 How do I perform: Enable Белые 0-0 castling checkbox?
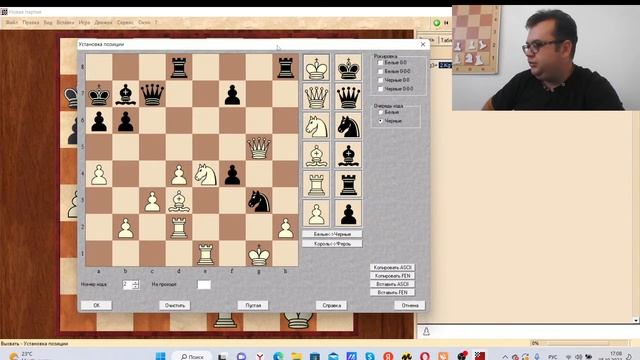click(380, 63)
